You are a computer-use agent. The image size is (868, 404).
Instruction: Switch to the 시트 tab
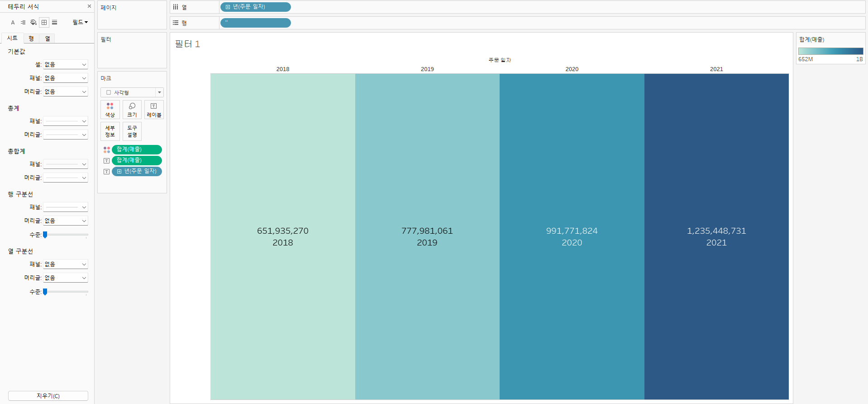tap(12, 38)
